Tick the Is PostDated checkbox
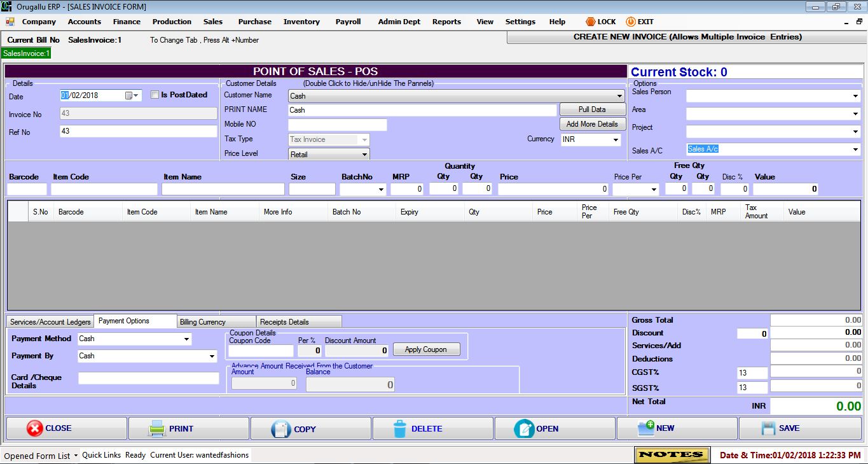Image resolution: width=868 pixels, height=464 pixels. point(155,95)
